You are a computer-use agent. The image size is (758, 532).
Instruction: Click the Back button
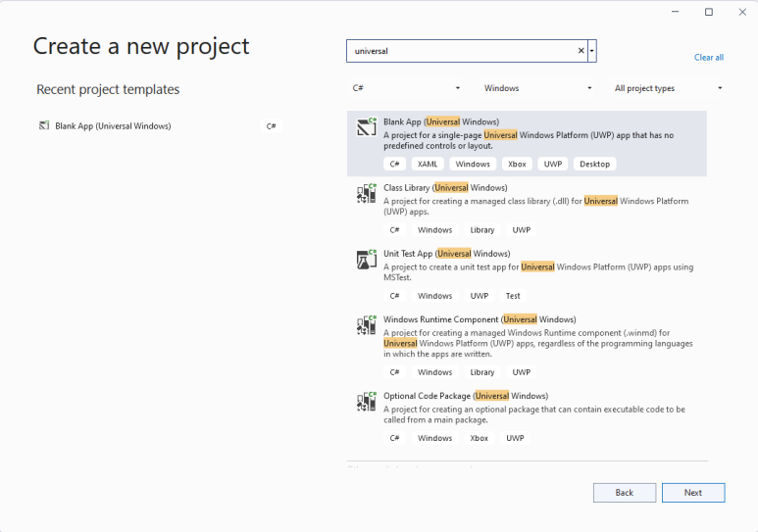[x=625, y=493]
